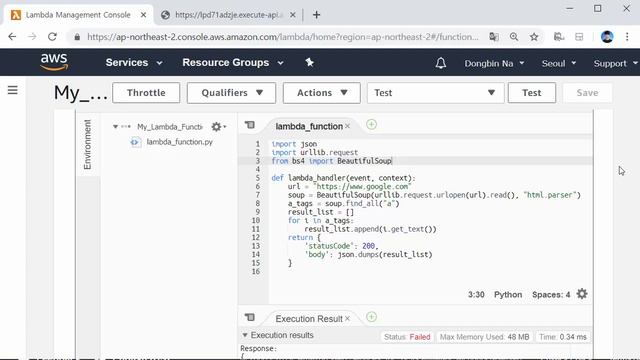Click browser forward arrow
The height and width of the screenshot is (360, 640).
(x=32, y=37)
